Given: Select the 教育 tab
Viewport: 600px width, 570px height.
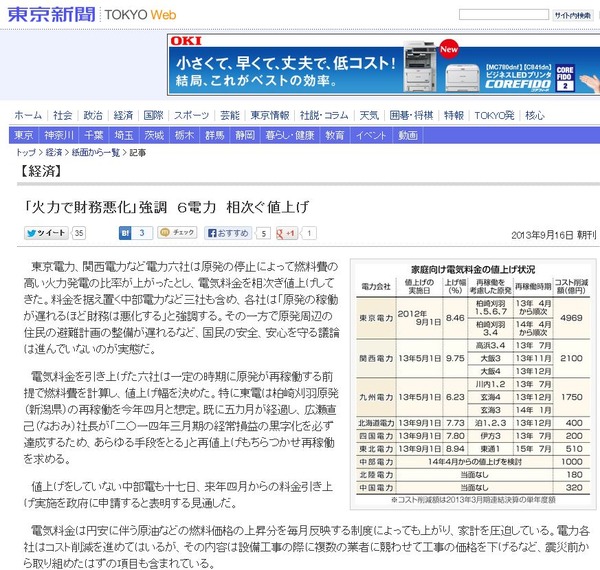Looking at the screenshot, I should tap(335, 135).
